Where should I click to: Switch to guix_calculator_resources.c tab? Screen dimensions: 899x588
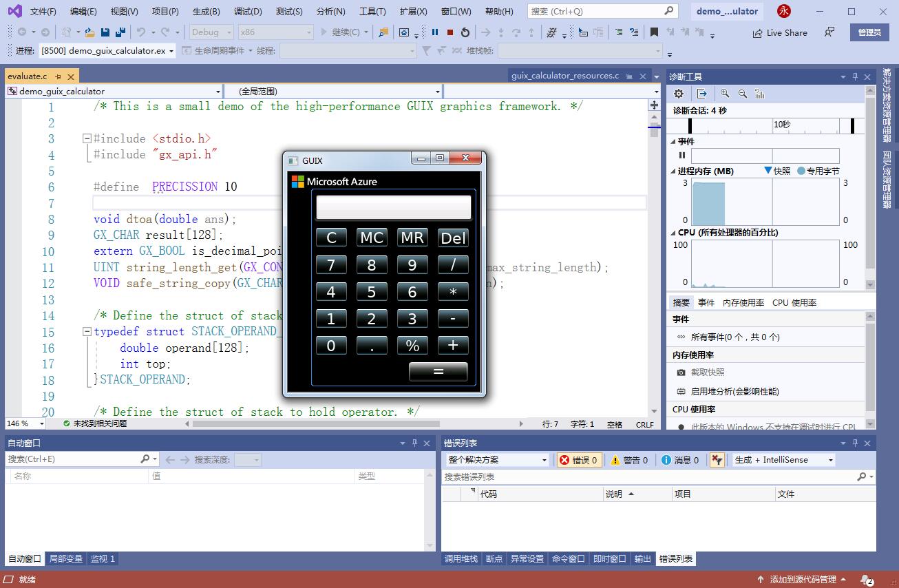(565, 76)
